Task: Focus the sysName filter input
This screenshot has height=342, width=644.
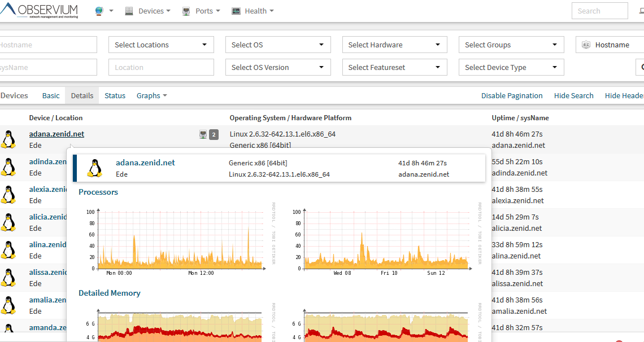Action: 48,67
